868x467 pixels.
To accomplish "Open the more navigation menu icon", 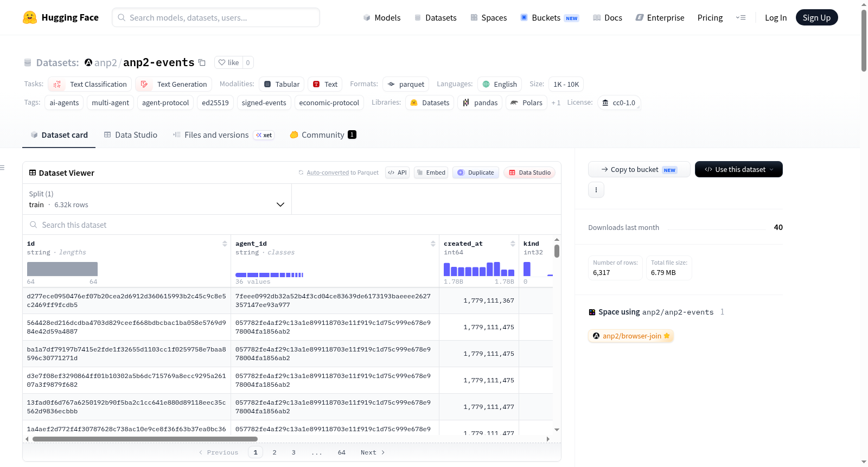I will coord(741,17).
